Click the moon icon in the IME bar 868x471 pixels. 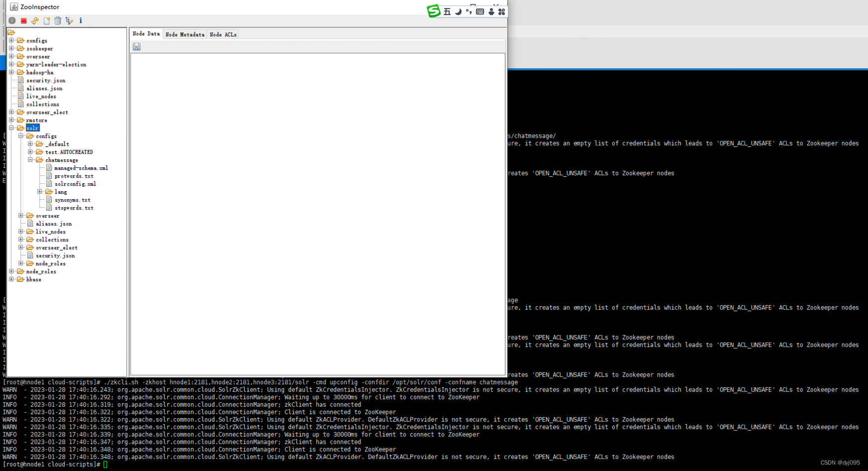458,11
